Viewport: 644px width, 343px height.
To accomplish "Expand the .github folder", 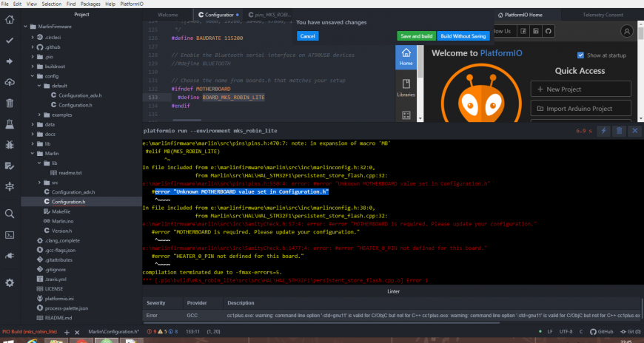I will pyautogui.click(x=33, y=47).
